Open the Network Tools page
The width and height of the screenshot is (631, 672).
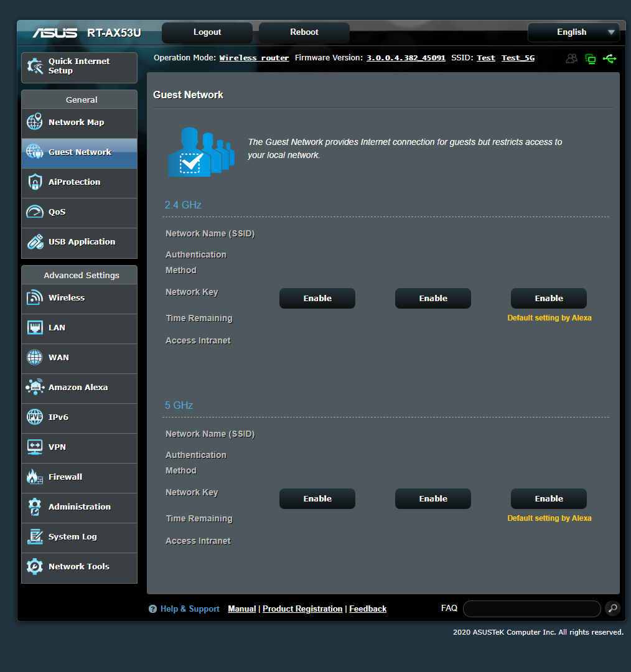(79, 567)
